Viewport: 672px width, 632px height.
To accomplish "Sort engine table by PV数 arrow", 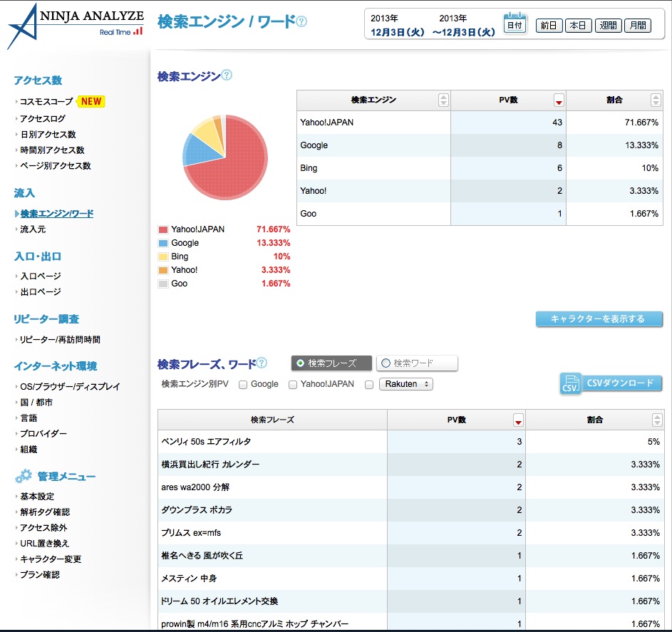I will [x=559, y=100].
